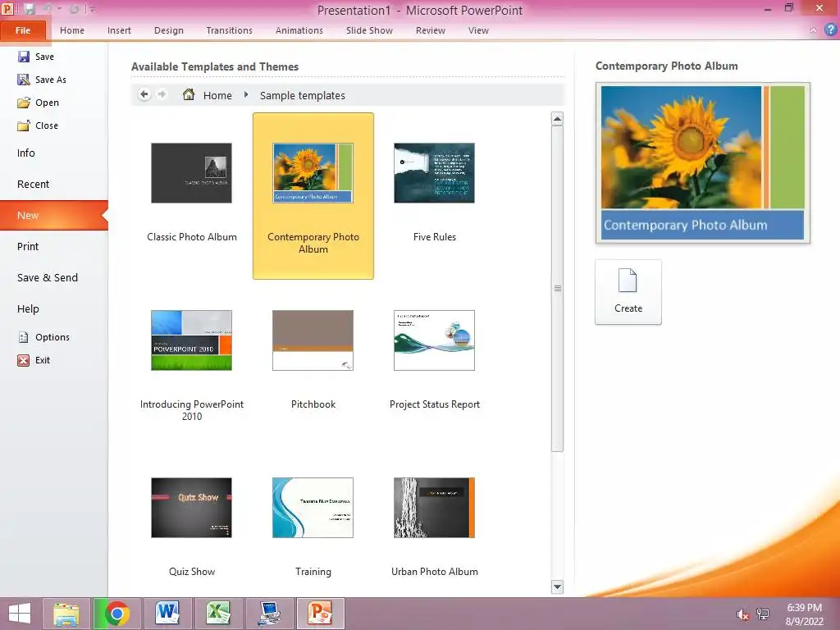Open the View ribbon tab
This screenshot has width=840, height=630.
[x=478, y=30]
